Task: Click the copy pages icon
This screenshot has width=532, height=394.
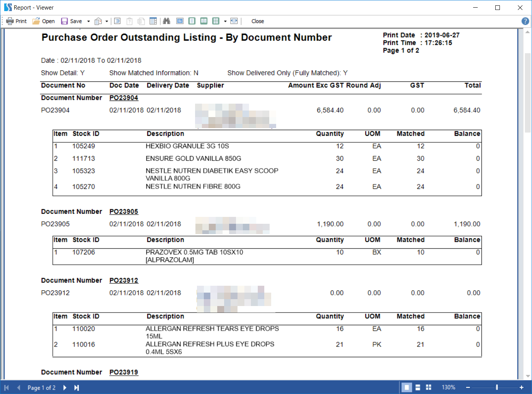Action: [x=141, y=21]
